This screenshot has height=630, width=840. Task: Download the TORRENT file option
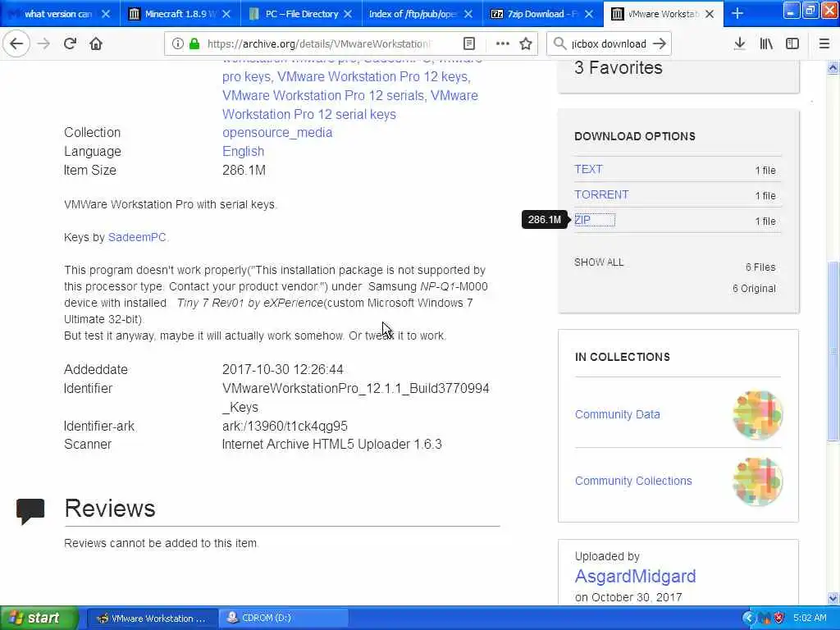pyautogui.click(x=601, y=194)
